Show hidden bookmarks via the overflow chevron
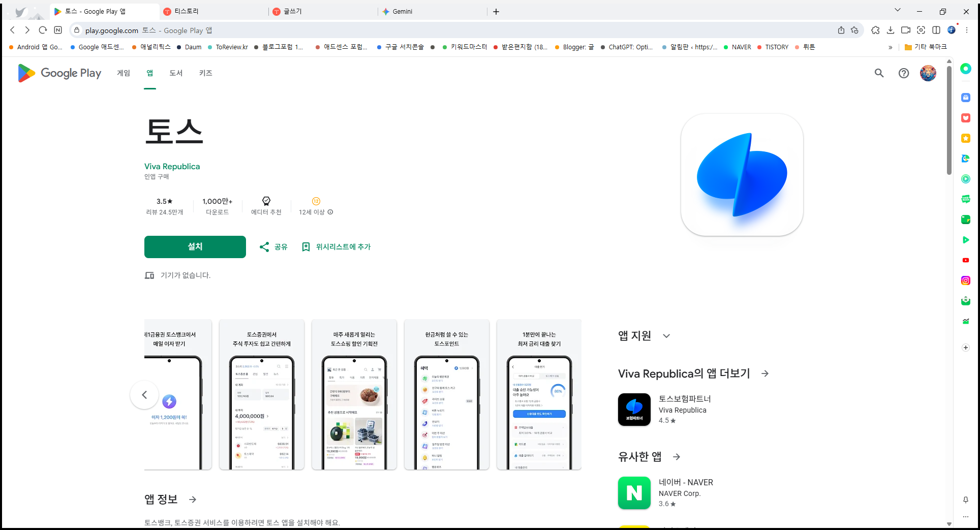Screen dimensions: 980x530 891,47
